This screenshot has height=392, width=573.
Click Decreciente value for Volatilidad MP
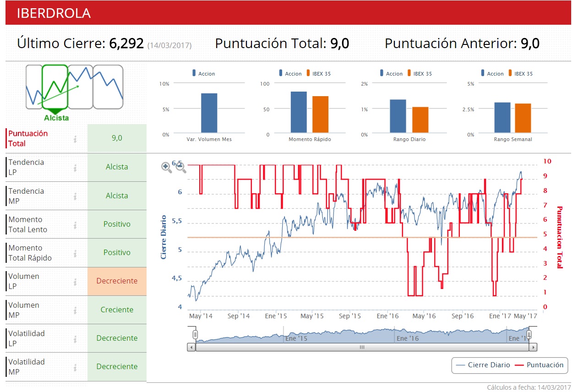point(117,366)
